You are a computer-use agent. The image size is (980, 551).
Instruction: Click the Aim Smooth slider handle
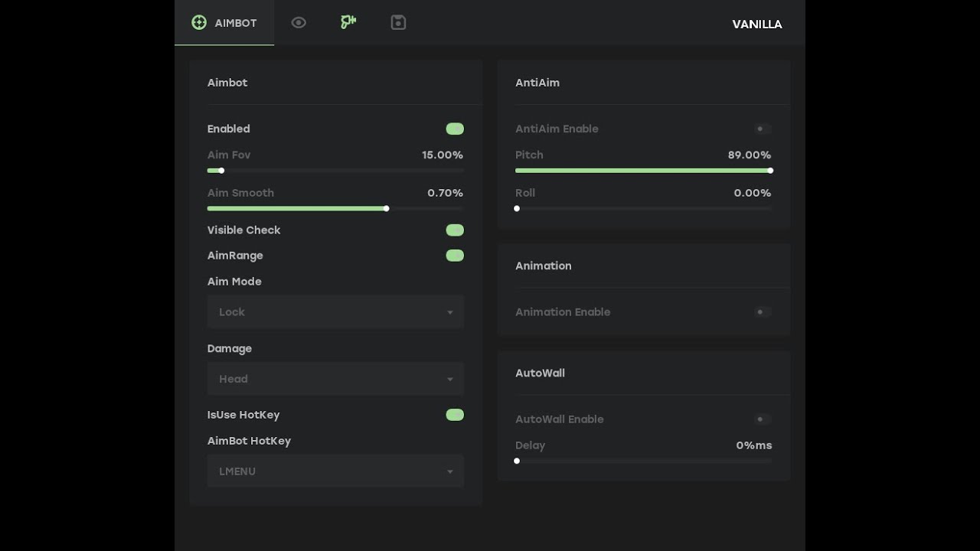(386, 208)
